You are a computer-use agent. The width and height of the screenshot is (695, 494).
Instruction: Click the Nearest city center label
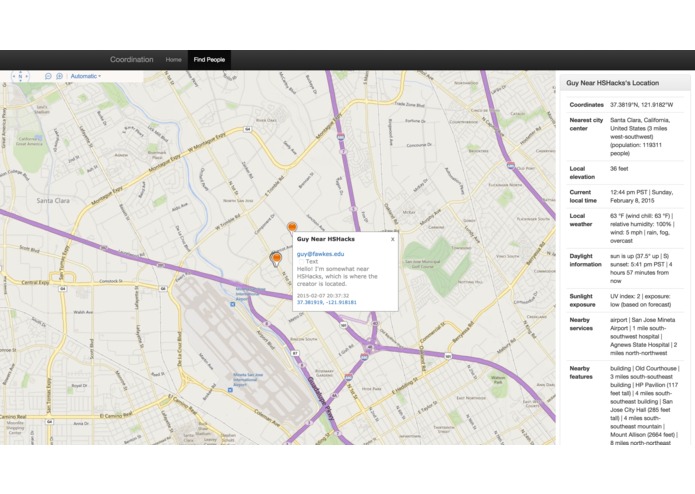(586, 124)
